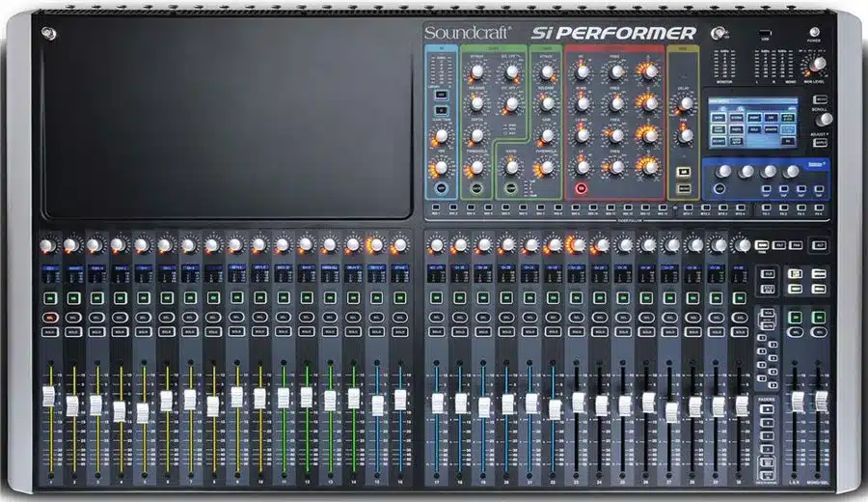Click the first TAP button in Lexicon section
This screenshot has height=502, width=868.
[766, 189]
